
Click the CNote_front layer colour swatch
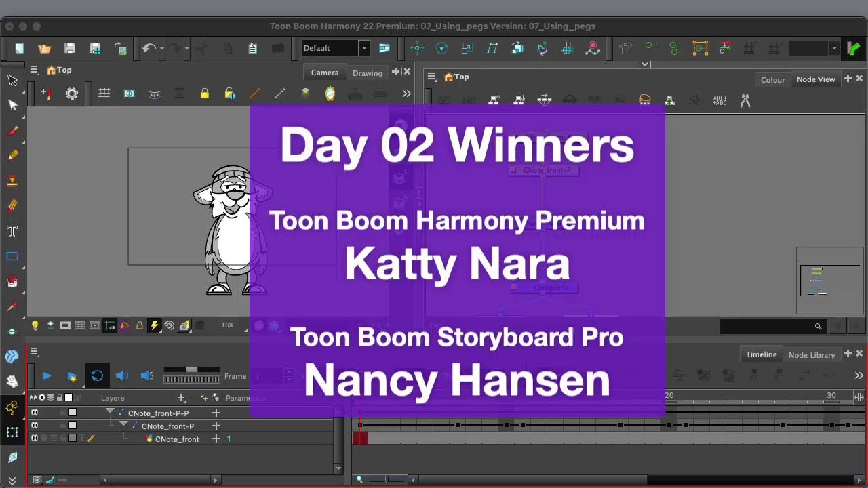[x=73, y=439]
